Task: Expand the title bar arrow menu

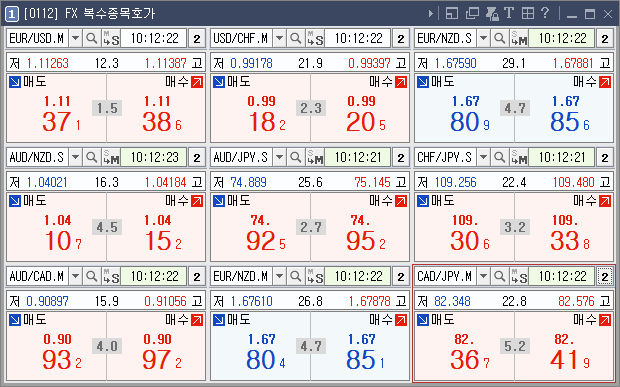Action: pyautogui.click(x=431, y=14)
